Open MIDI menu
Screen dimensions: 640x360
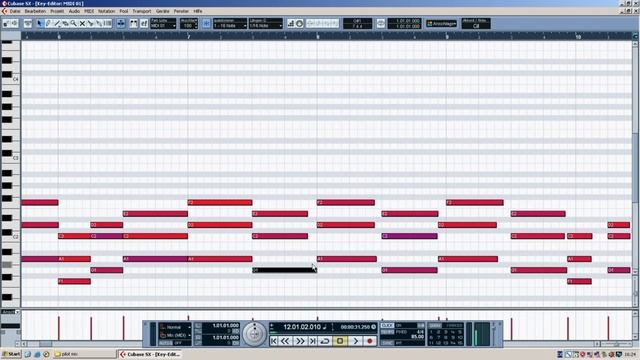coord(89,11)
